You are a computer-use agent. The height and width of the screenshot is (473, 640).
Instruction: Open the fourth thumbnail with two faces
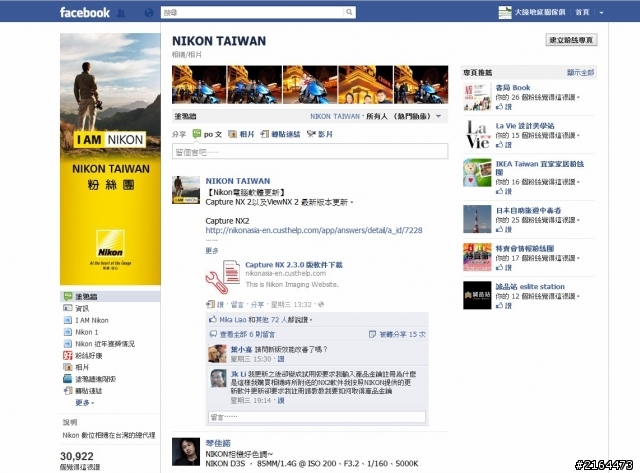[365, 84]
